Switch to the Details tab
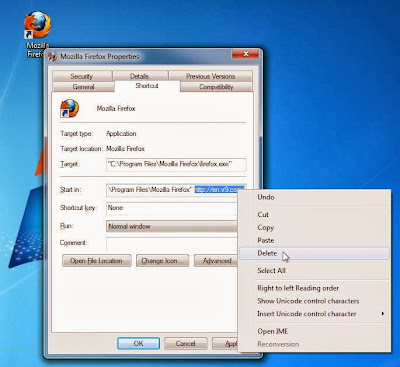Screen dimensions: 400x367 coord(140,76)
